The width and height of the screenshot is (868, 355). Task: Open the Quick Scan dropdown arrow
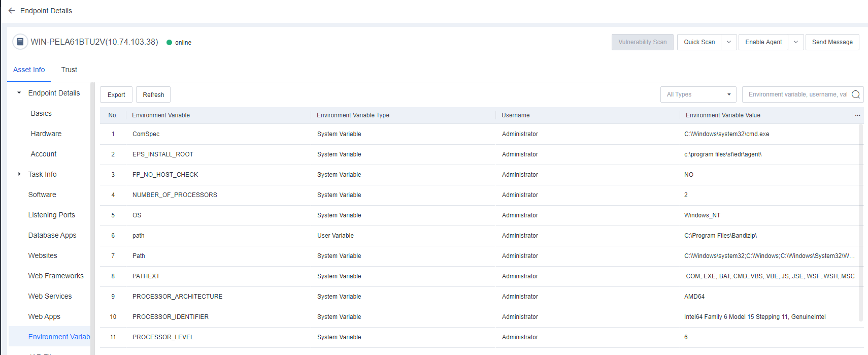(729, 42)
